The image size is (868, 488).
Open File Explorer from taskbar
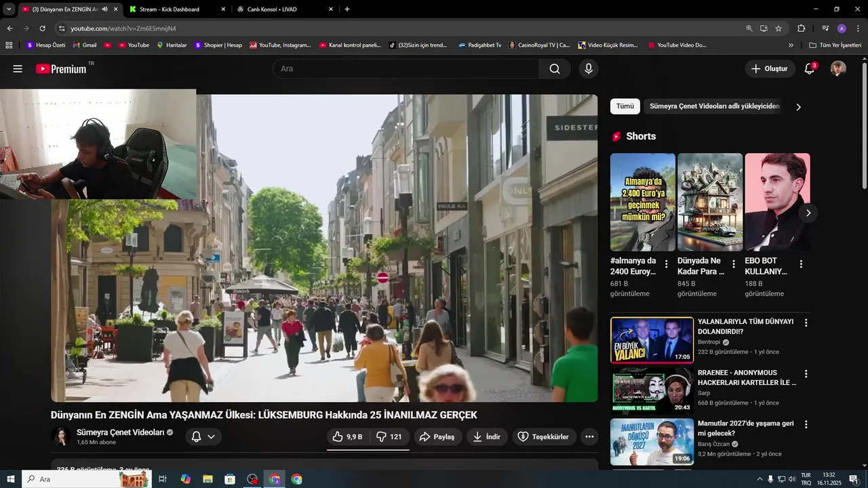(208, 479)
